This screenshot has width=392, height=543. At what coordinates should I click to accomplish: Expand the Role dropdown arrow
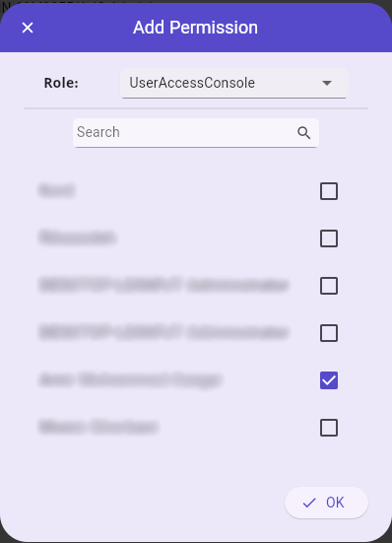click(327, 83)
